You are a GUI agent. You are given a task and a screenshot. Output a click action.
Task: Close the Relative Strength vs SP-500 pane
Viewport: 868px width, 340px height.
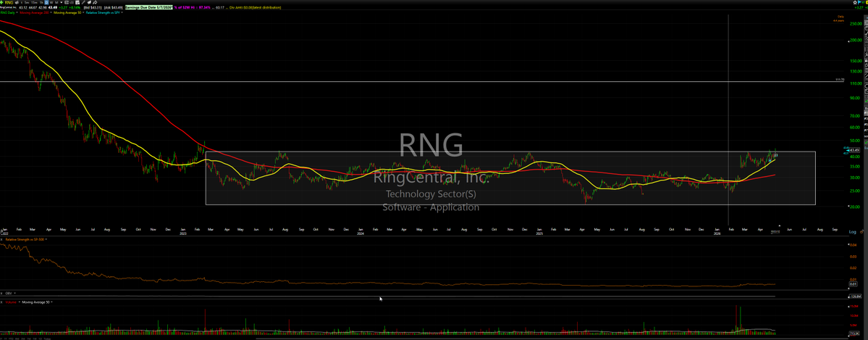[1, 239]
